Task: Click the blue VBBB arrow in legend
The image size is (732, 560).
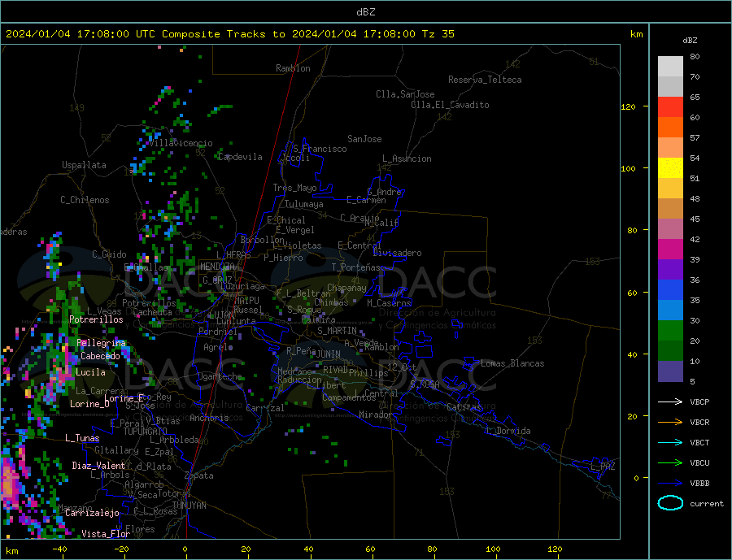Action: [670, 483]
